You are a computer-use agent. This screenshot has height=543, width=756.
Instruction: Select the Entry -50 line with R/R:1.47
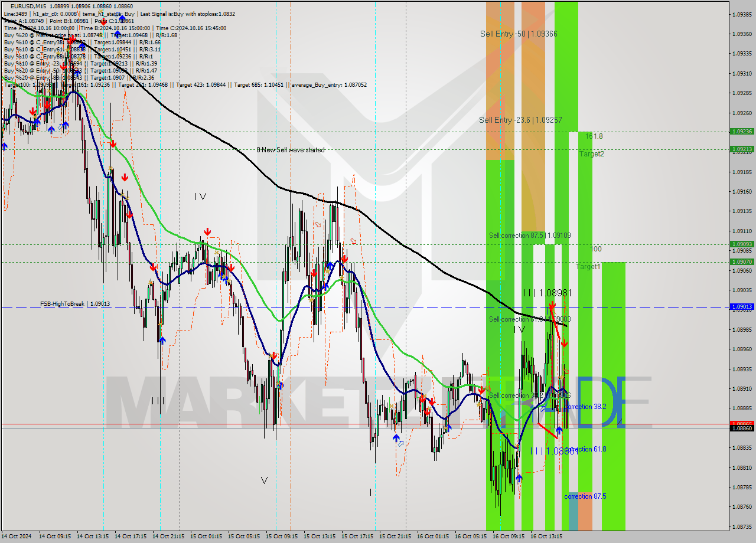[80, 70]
